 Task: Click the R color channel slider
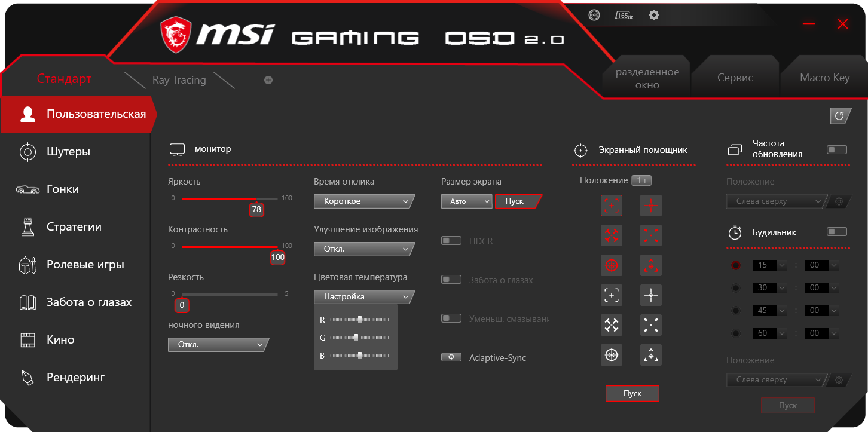[359, 320]
